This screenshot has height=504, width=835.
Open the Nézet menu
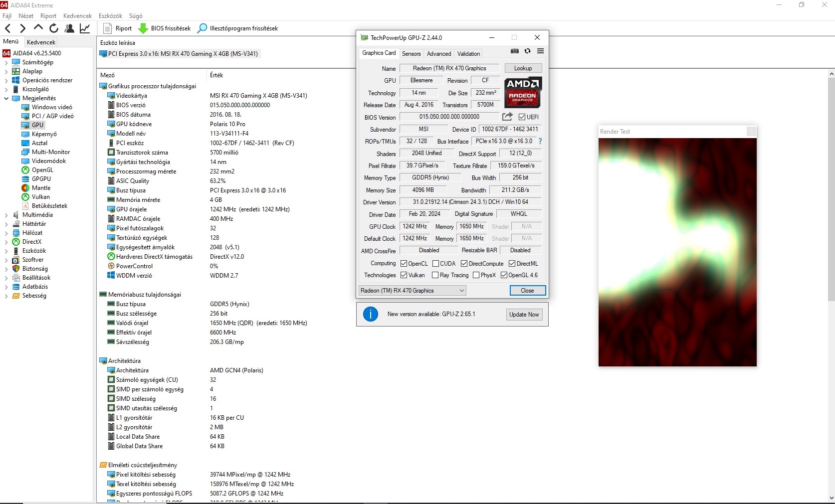[x=26, y=16]
